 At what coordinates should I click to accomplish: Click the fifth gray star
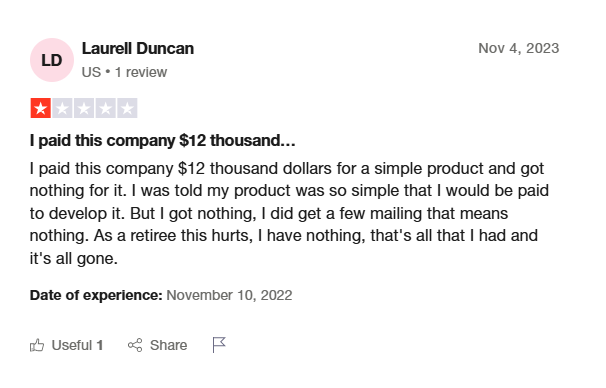[x=127, y=108]
